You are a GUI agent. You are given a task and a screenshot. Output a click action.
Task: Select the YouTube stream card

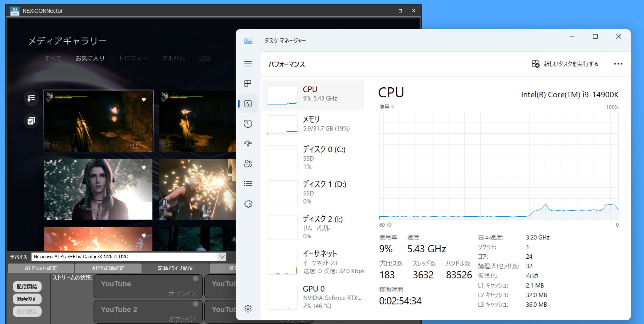tap(148, 286)
